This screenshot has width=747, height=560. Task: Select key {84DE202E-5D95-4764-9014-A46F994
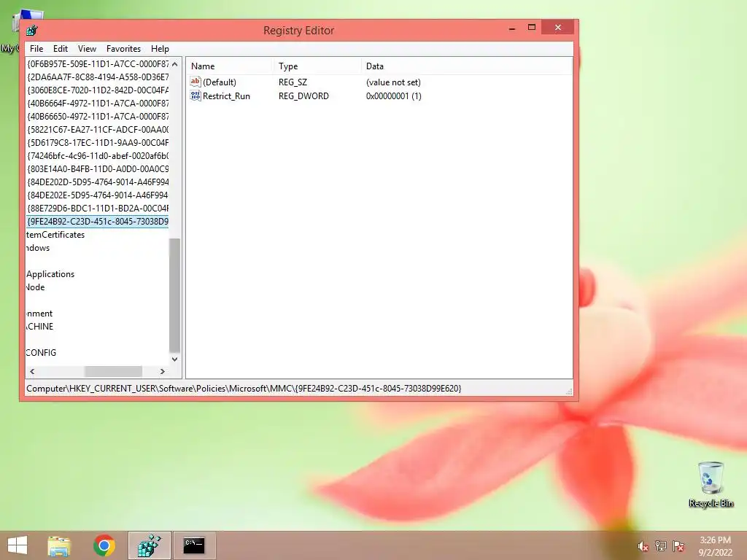point(98,195)
